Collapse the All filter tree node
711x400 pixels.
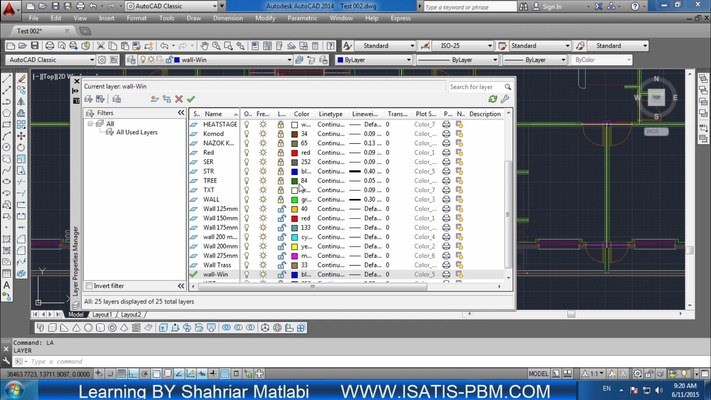(x=90, y=123)
